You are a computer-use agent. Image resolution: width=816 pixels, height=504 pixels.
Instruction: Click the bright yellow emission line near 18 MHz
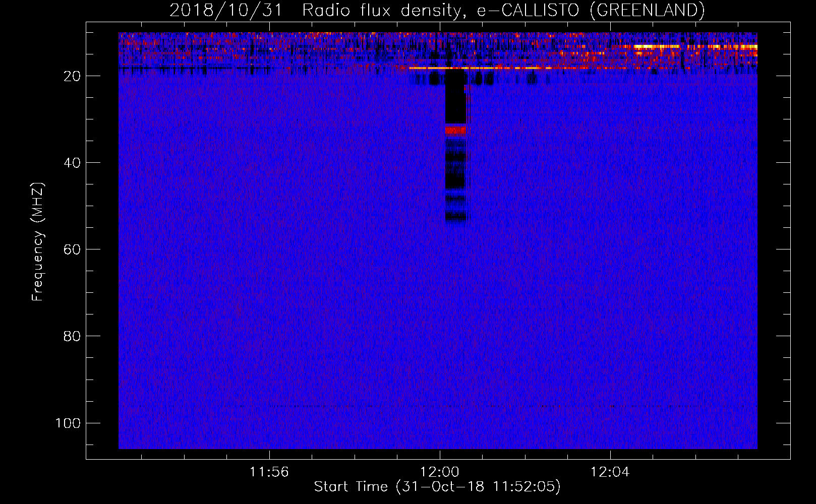(479, 68)
